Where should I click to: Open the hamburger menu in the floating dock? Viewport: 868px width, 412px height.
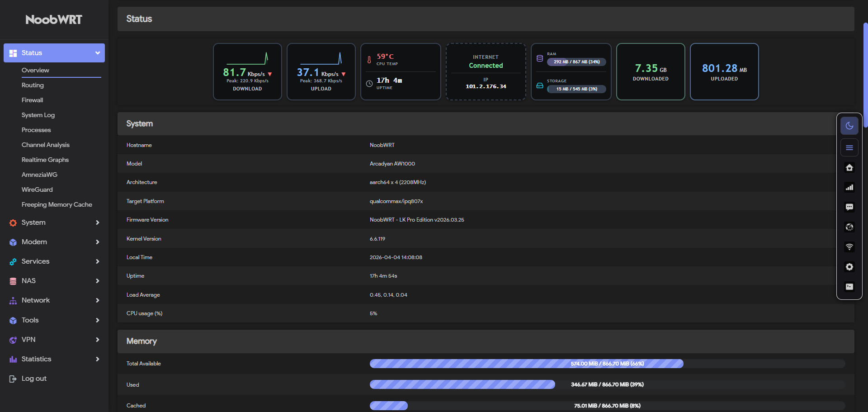click(x=849, y=147)
